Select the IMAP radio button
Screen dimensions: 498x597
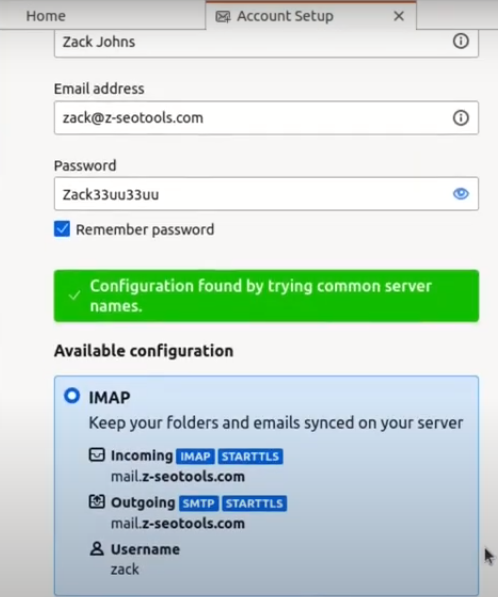pyautogui.click(x=72, y=396)
